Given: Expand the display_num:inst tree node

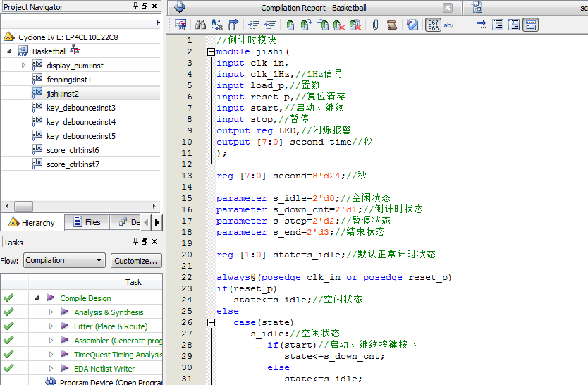Looking at the screenshot, I should pos(23,66).
